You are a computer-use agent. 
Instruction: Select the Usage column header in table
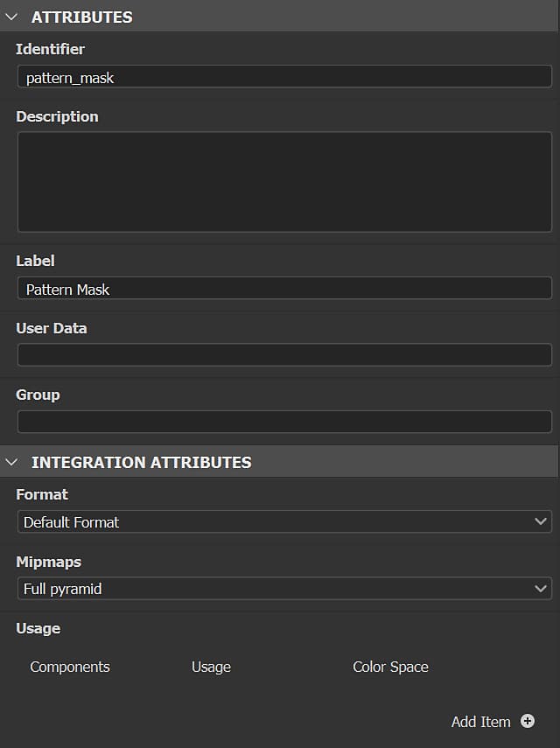point(211,667)
